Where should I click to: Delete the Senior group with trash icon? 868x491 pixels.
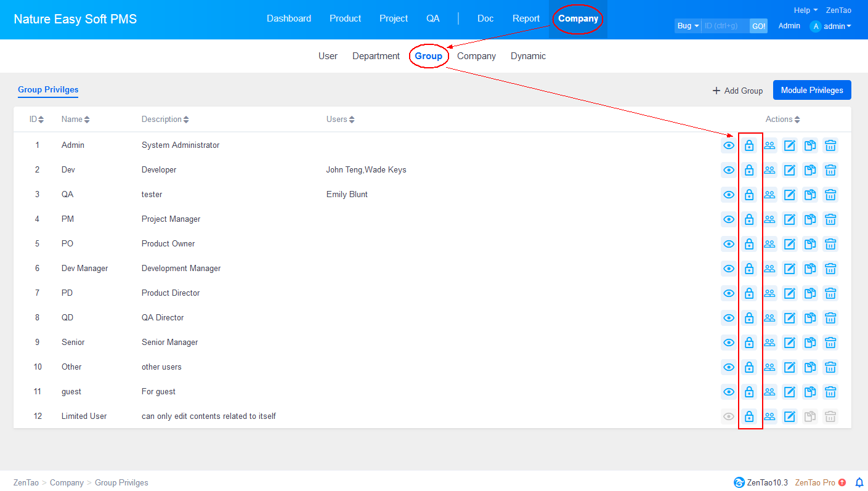[x=830, y=343]
